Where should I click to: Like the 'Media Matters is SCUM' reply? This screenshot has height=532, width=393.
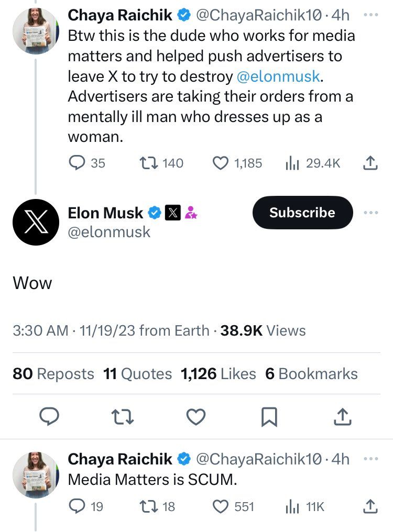(222, 506)
